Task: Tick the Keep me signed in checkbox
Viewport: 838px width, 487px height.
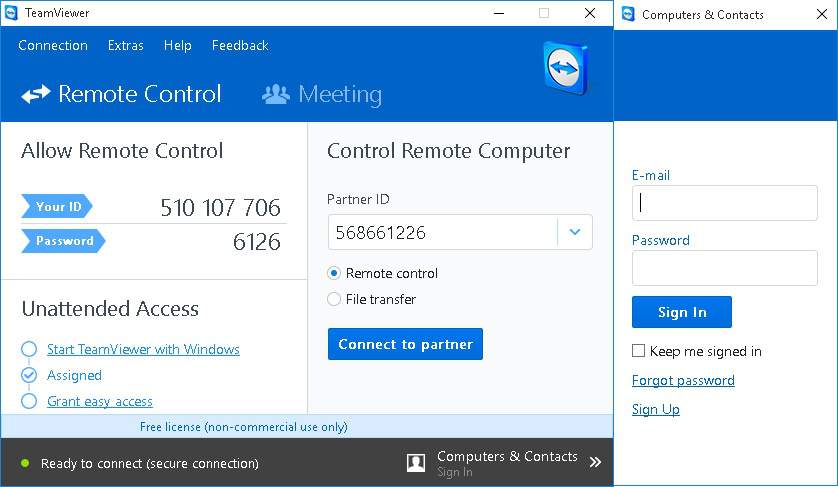Action: pyautogui.click(x=638, y=351)
